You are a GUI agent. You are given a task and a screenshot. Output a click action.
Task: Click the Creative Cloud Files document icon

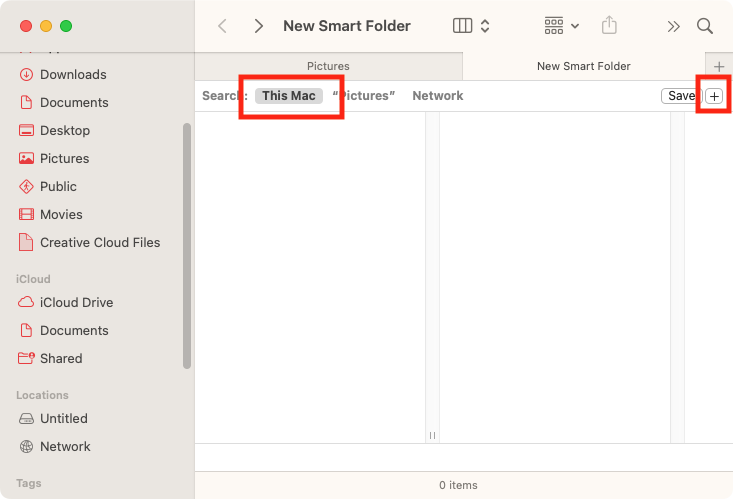[26, 242]
